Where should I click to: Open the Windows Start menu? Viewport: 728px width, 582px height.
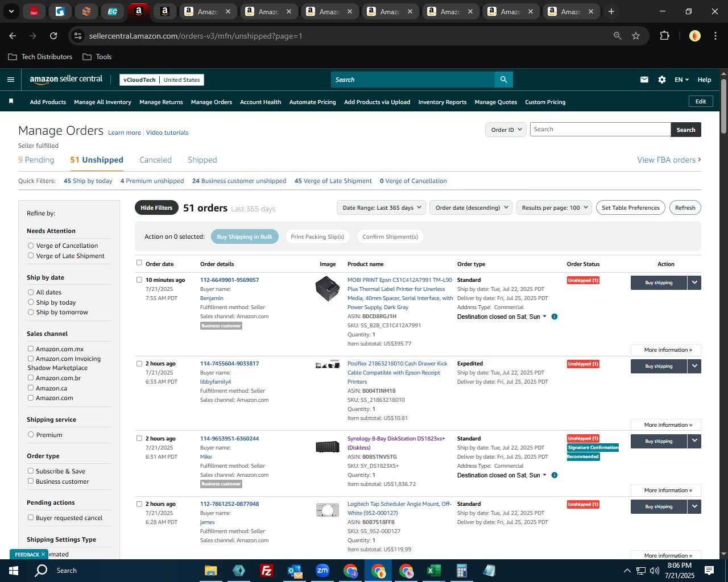point(14,571)
